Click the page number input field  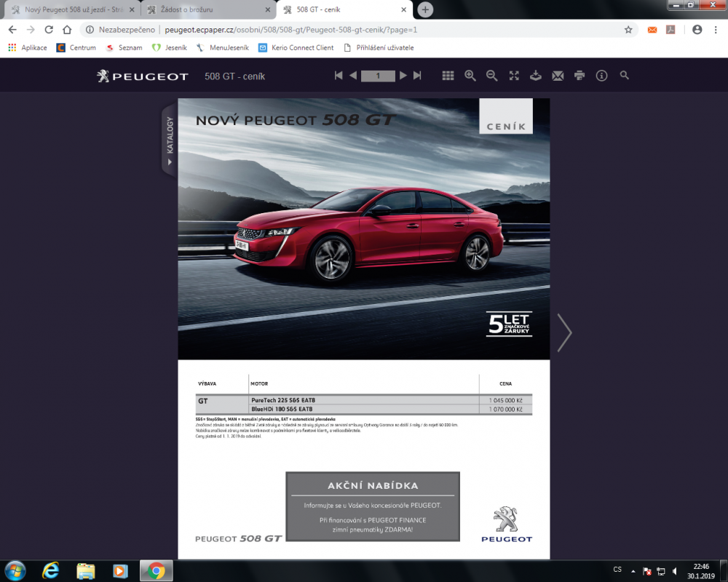[378, 76]
